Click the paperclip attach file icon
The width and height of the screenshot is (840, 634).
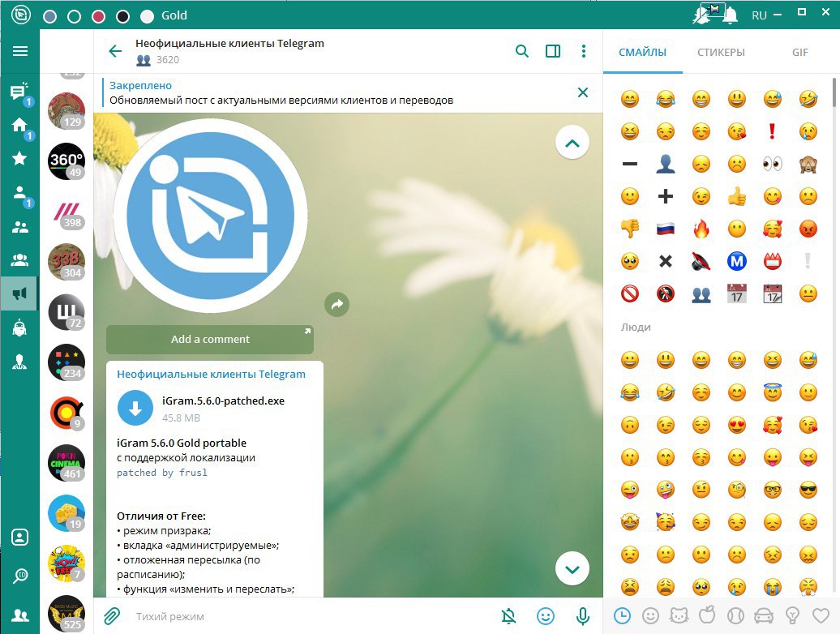111,616
